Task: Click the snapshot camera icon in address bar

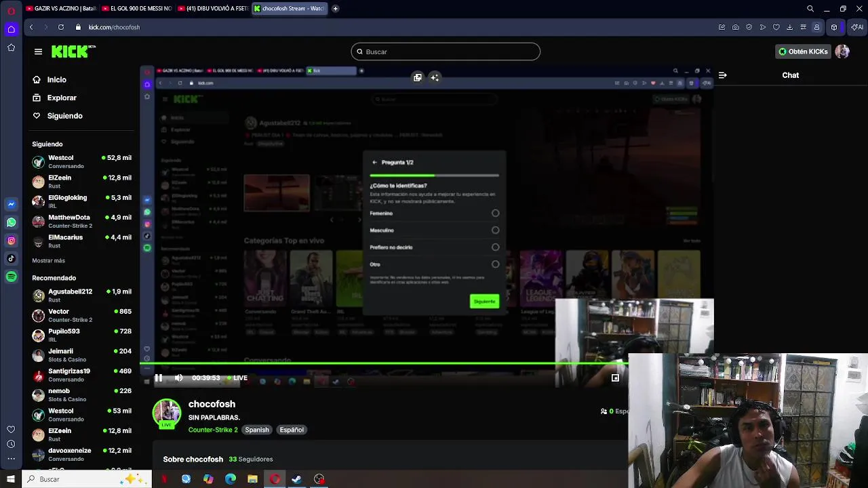Action: coord(736,27)
